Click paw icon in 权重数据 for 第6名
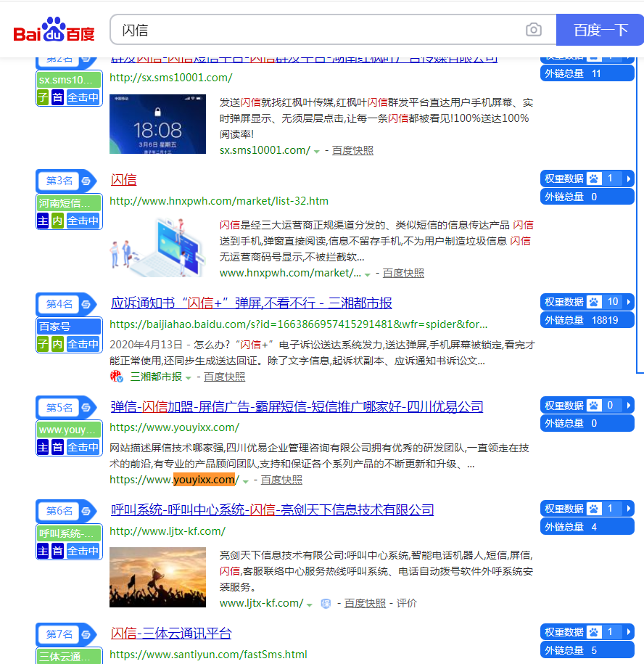The image size is (644, 664). 594,509
